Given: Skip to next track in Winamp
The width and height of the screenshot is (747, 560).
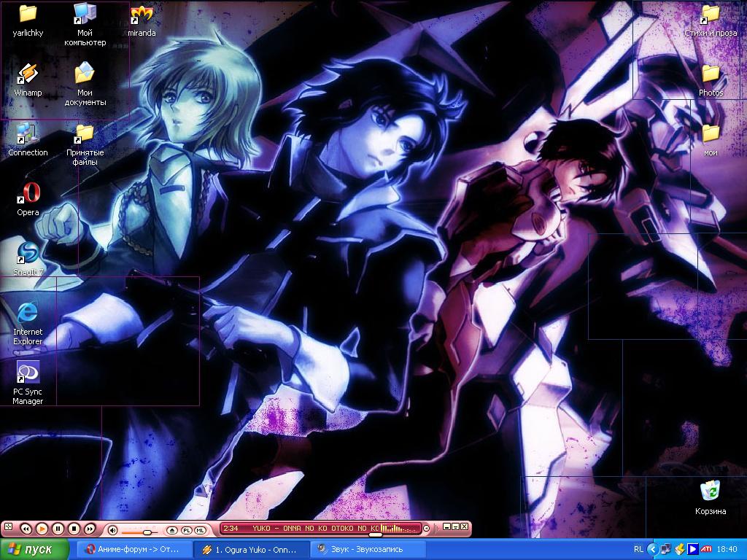Looking at the screenshot, I should (90, 529).
